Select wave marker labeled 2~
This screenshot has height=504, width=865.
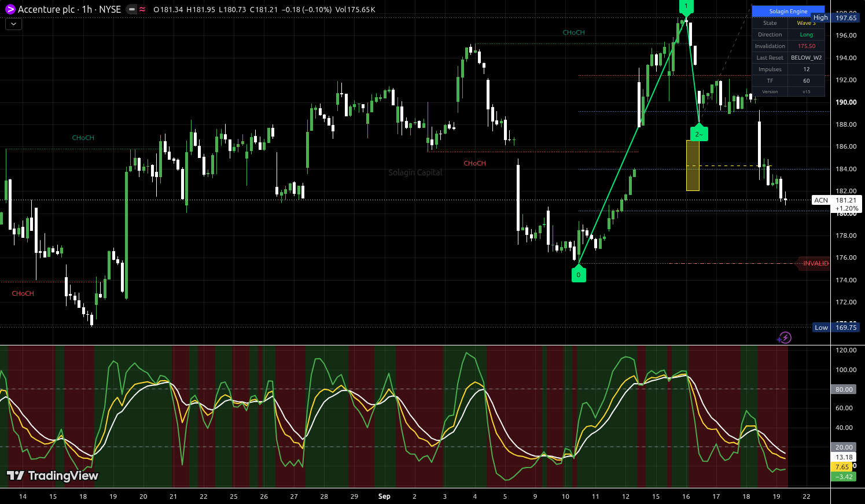point(699,133)
